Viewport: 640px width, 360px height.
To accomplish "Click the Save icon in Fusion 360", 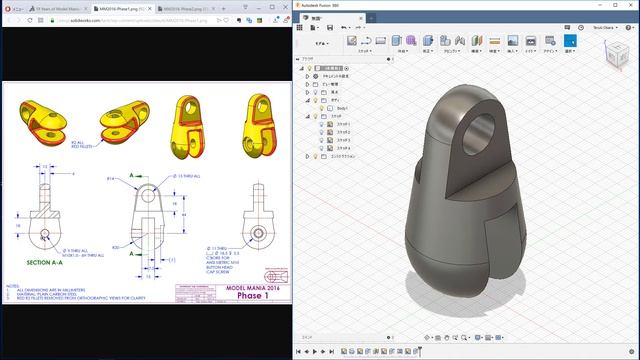I will (x=330, y=27).
